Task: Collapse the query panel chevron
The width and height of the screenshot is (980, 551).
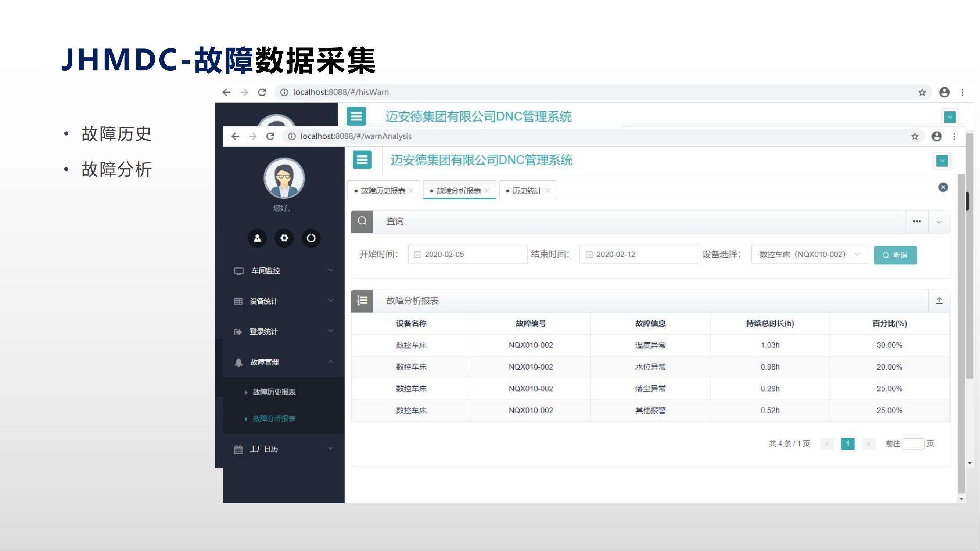Action: tap(939, 222)
